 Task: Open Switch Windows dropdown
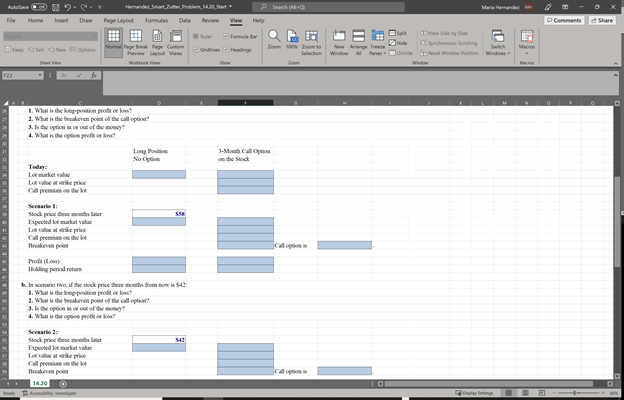pos(497,42)
